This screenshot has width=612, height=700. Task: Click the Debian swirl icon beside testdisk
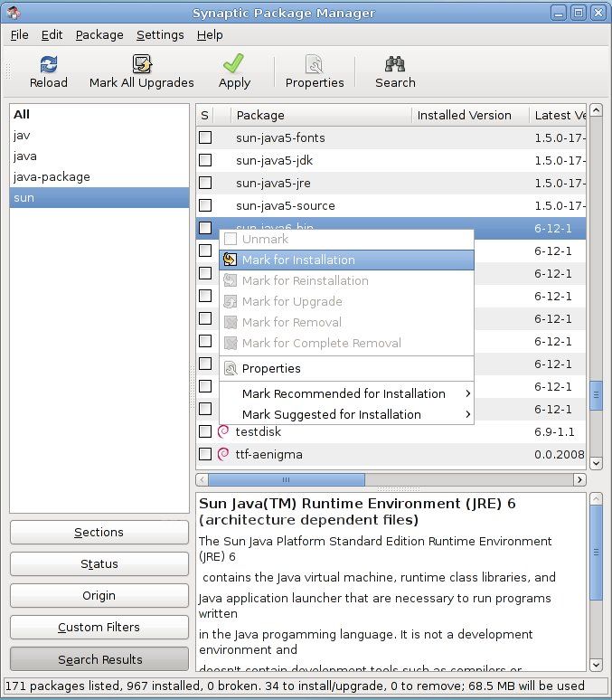223,431
